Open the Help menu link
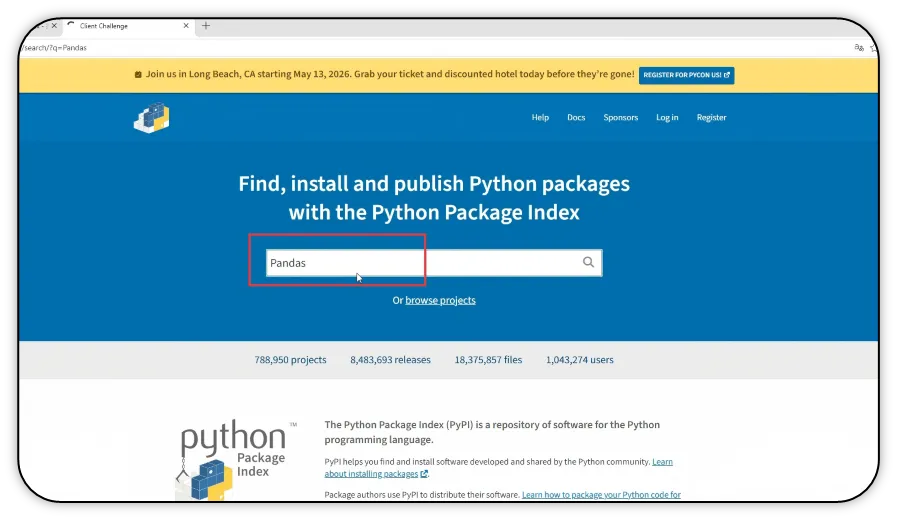This screenshot has height=520, width=897. point(540,117)
